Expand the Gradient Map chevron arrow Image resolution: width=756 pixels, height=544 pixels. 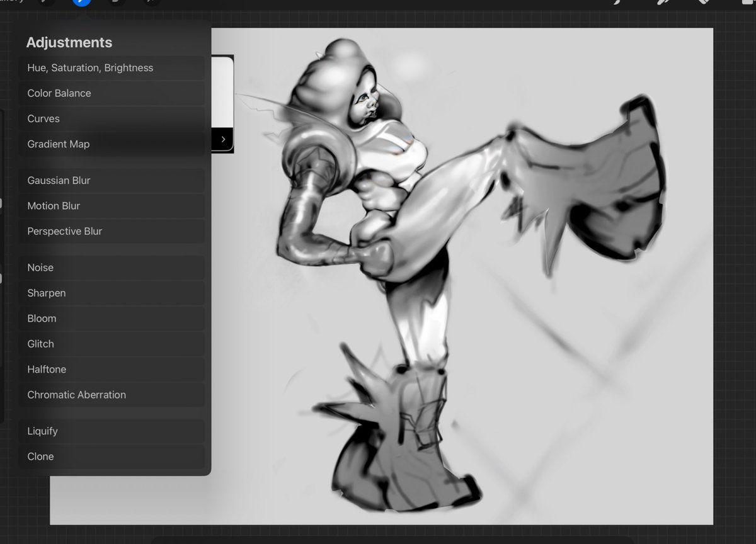click(222, 139)
